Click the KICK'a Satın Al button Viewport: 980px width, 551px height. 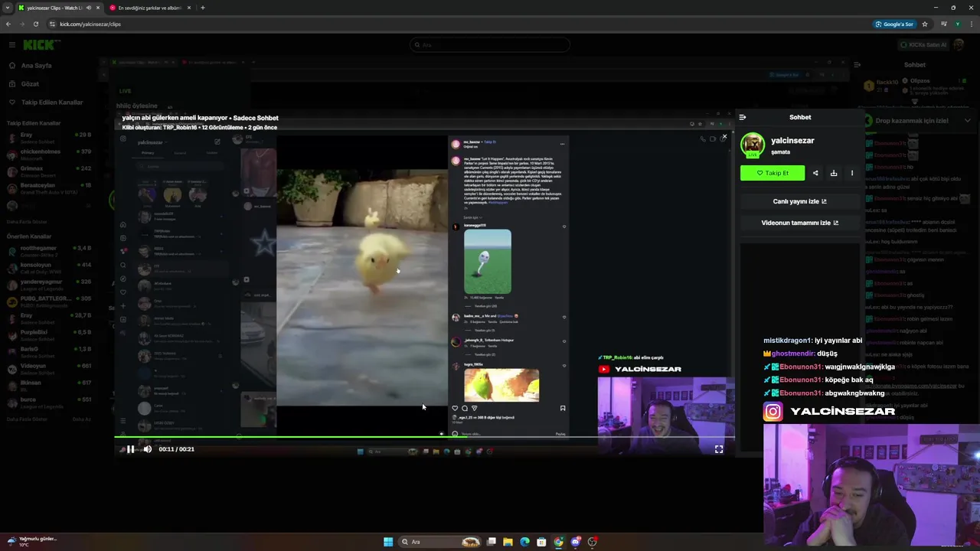pos(923,45)
